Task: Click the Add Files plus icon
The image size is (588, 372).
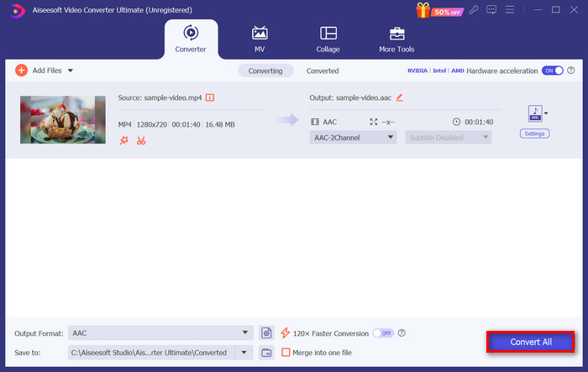Action: click(x=21, y=71)
